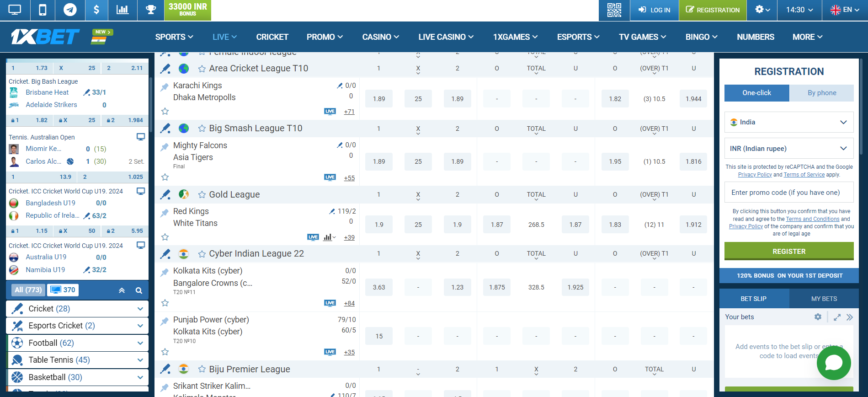
Task: Open the EN language selector
Action: (845, 10)
